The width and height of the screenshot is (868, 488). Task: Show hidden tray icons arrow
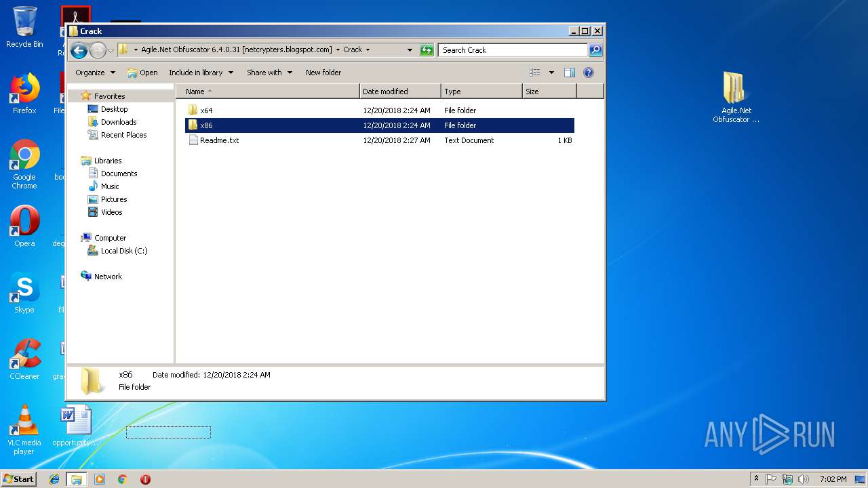[x=756, y=479]
